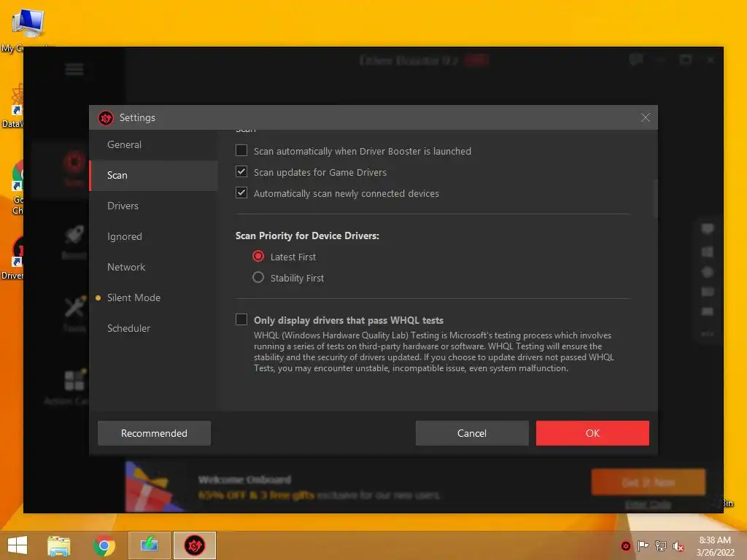Click the chat bubble icon on right panel
Screen dimensions: 747x560
coord(708,229)
